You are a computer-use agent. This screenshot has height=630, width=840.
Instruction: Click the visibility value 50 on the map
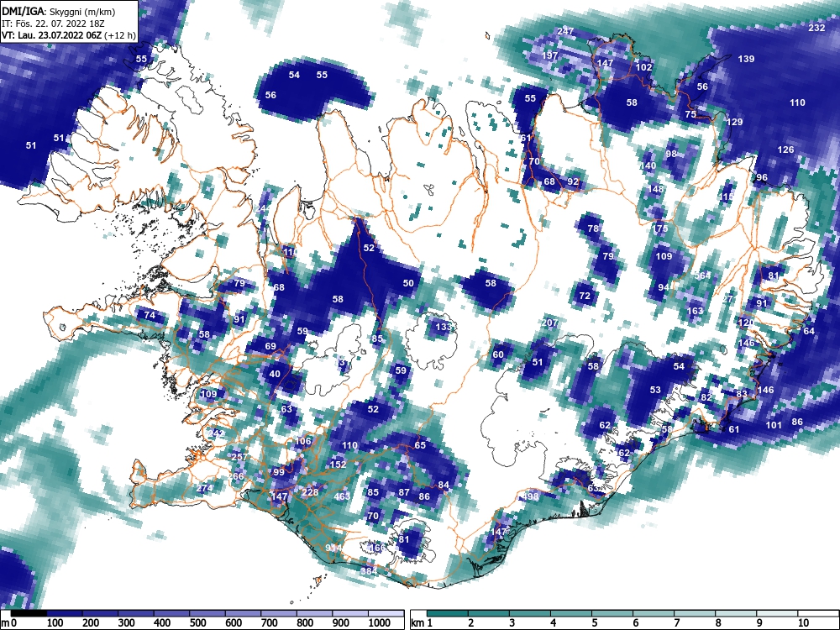[x=408, y=283]
